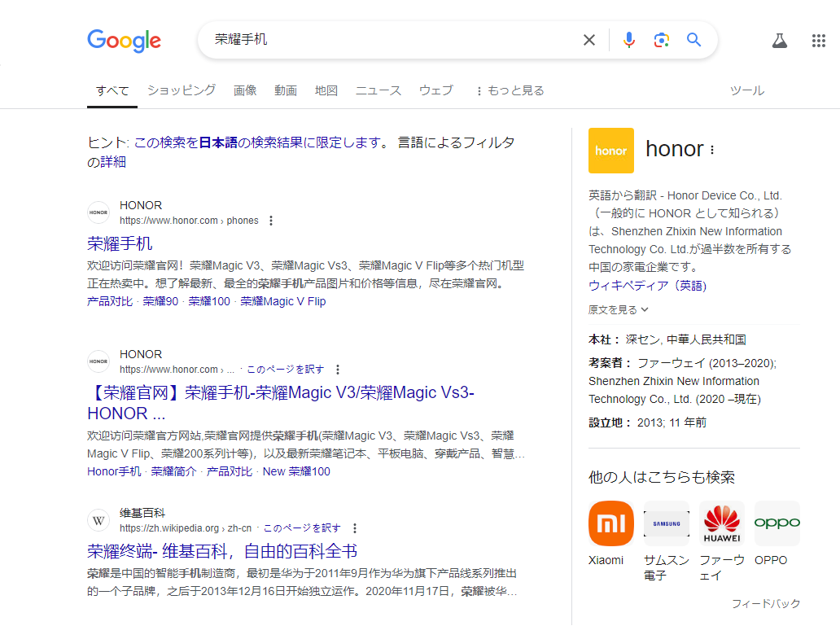The width and height of the screenshot is (840, 626).
Task: Open the 荣耀终端- 维基百科 result title
Action: coord(222,551)
